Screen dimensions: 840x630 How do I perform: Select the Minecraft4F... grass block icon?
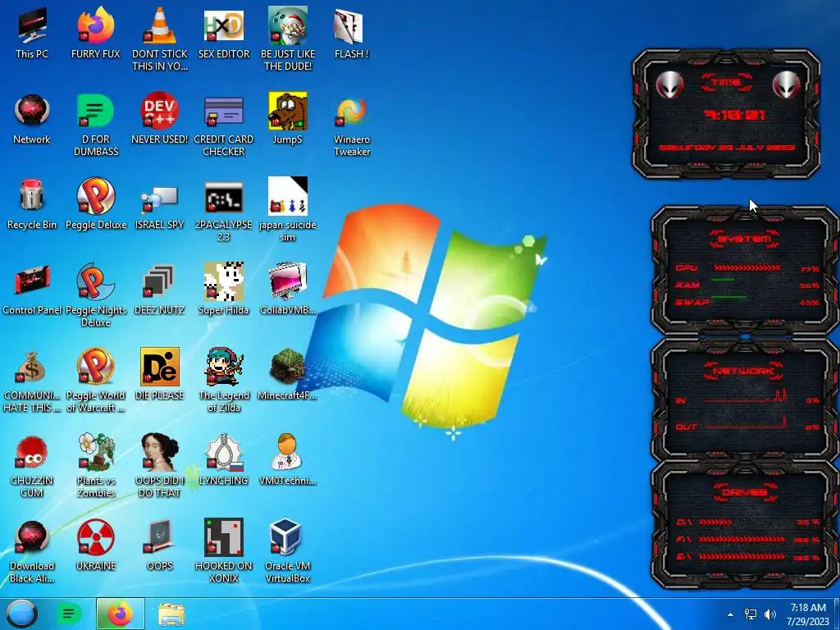tap(288, 367)
